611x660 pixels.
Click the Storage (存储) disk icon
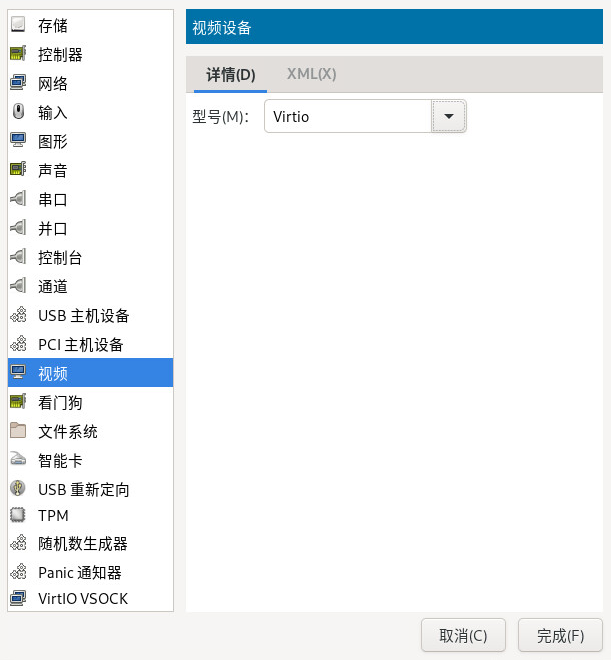[x=18, y=25]
